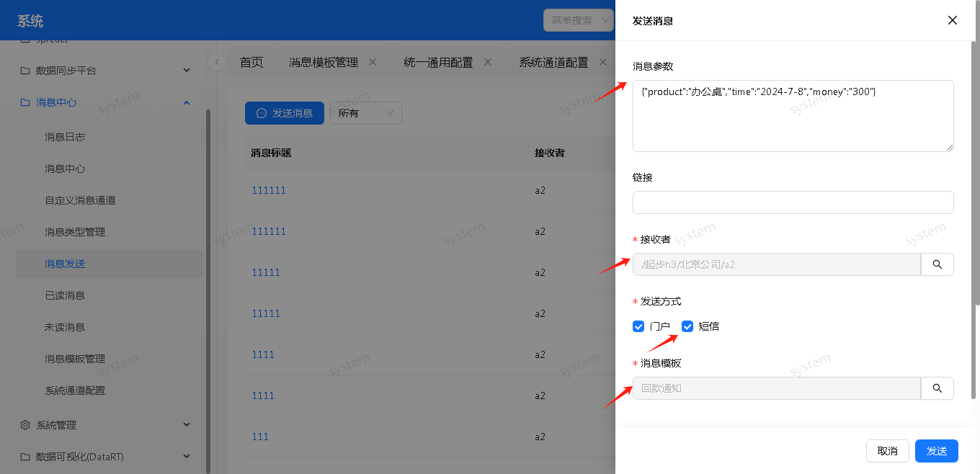Switch to the 首页 tab
The image size is (980, 474).
click(x=251, y=62)
